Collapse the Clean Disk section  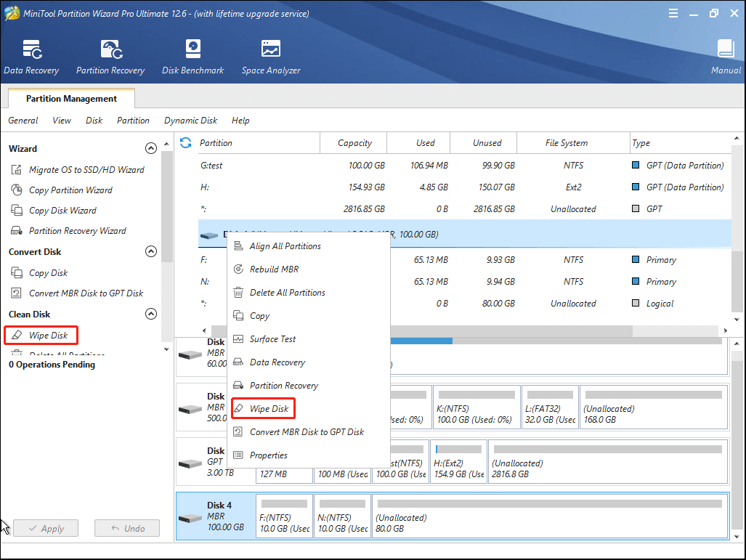pos(151,314)
